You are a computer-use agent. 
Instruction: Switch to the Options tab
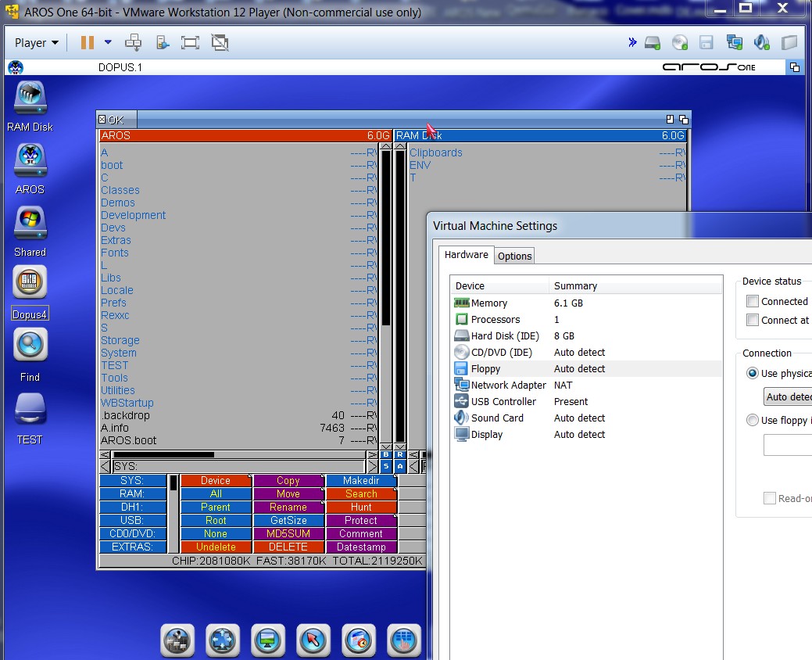tap(514, 256)
